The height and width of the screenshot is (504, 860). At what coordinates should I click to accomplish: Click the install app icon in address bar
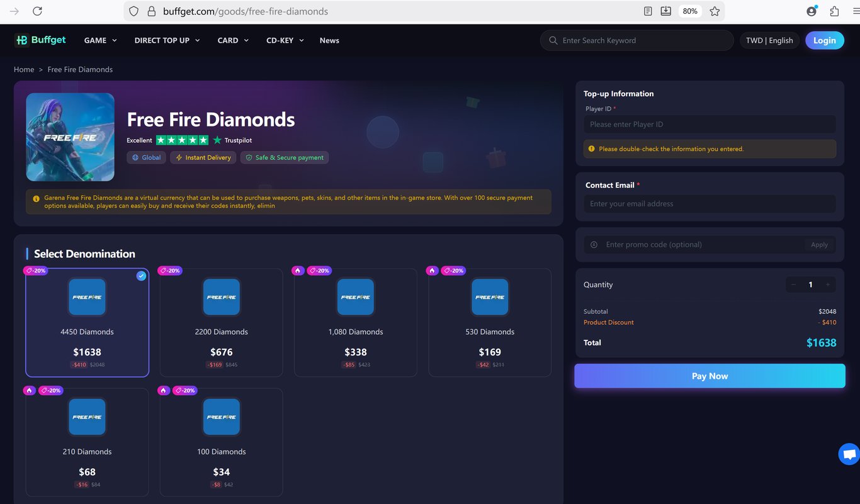click(x=666, y=11)
